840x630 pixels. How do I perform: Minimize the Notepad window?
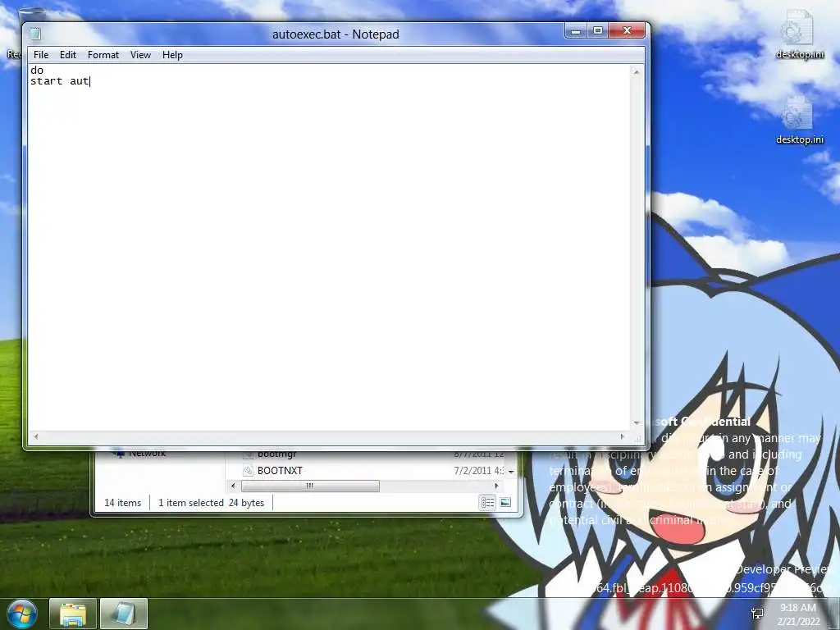point(575,31)
